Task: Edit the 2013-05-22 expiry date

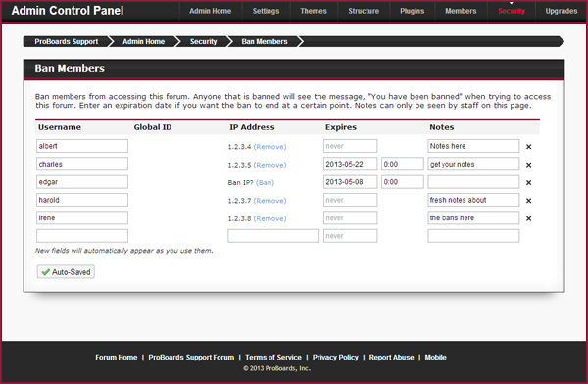Action: tap(350, 164)
